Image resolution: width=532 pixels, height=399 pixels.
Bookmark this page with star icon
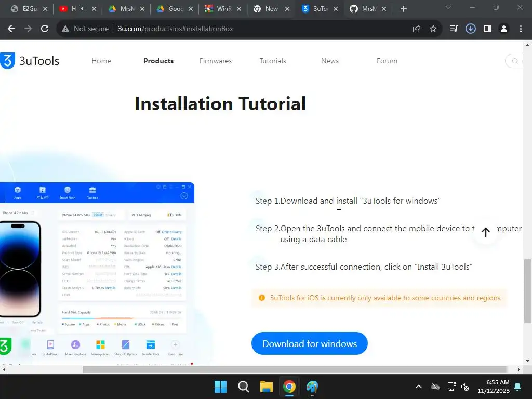point(433,29)
